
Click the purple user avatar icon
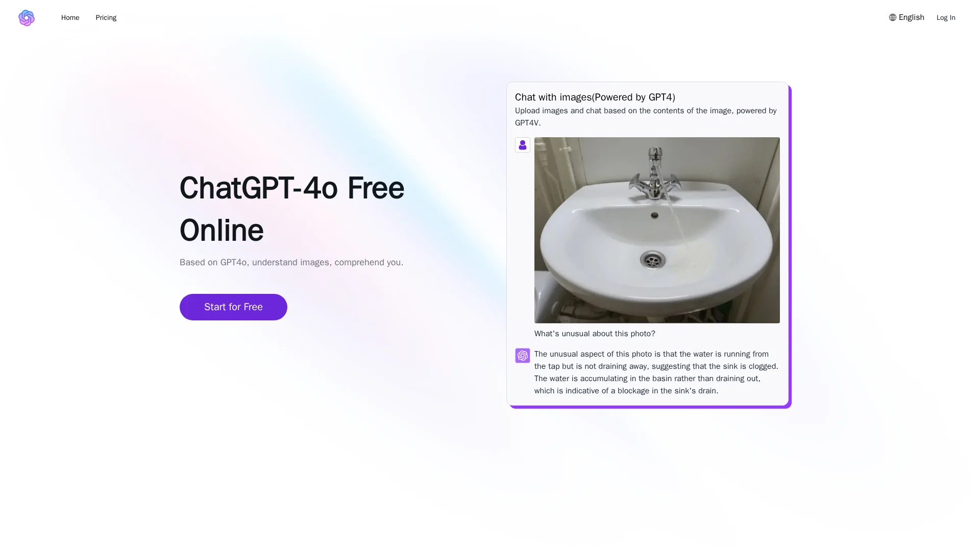[523, 145]
